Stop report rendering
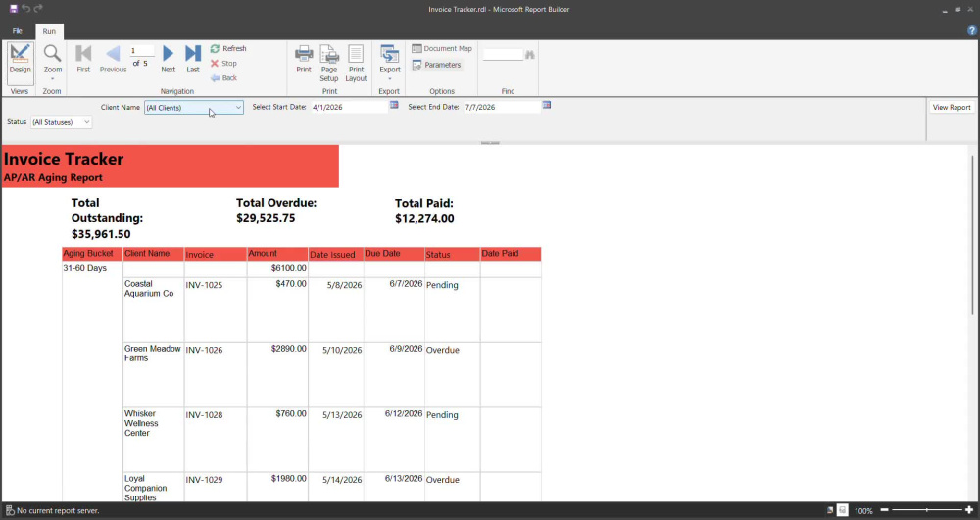 point(223,63)
